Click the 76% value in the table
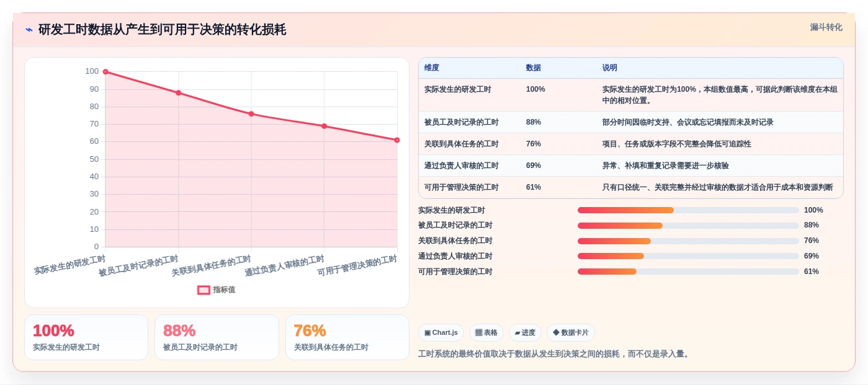Image resolution: width=868 pixels, height=385 pixels. click(x=534, y=144)
